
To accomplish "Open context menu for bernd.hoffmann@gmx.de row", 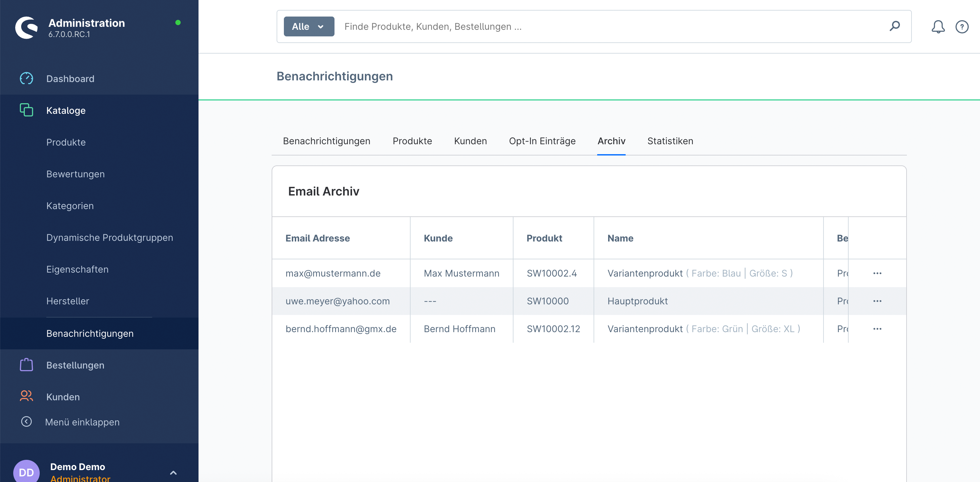I will (x=877, y=329).
